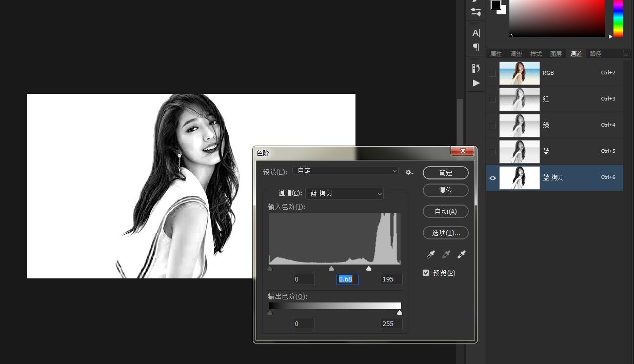This screenshot has width=634, height=364.
Task: Click the 自动(A) auto button
Action: [x=445, y=211]
